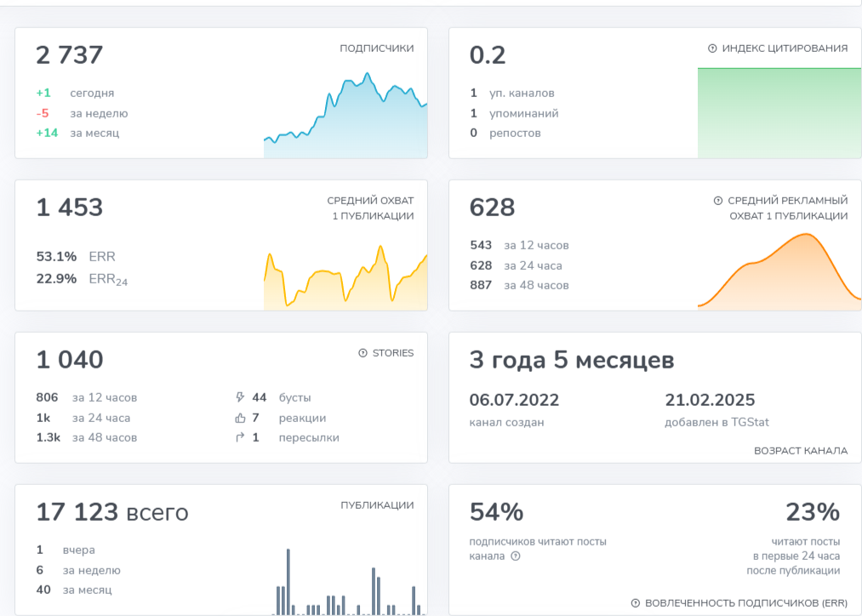Viewport: 862px width, 616px height.
Task: Click the help icon beside ИНДЕКС ЦИТИРОВАНИЯ
Action: [712, 48]
